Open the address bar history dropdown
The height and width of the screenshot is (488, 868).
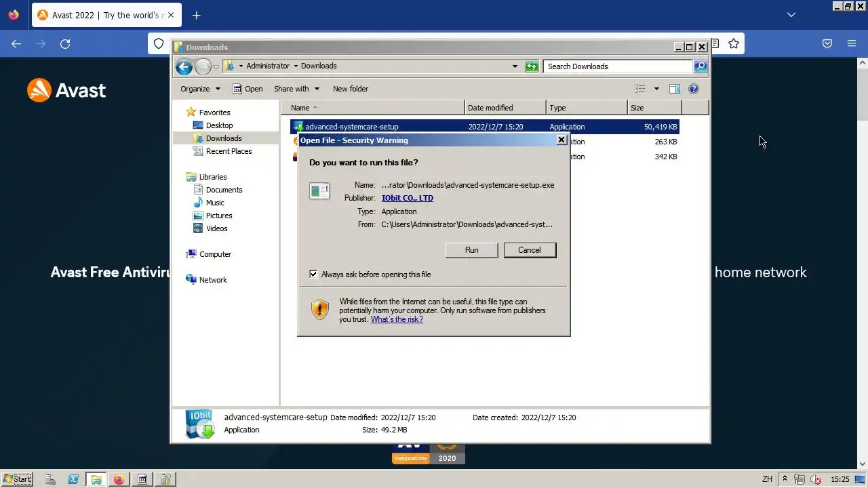(x=515, y=66)
